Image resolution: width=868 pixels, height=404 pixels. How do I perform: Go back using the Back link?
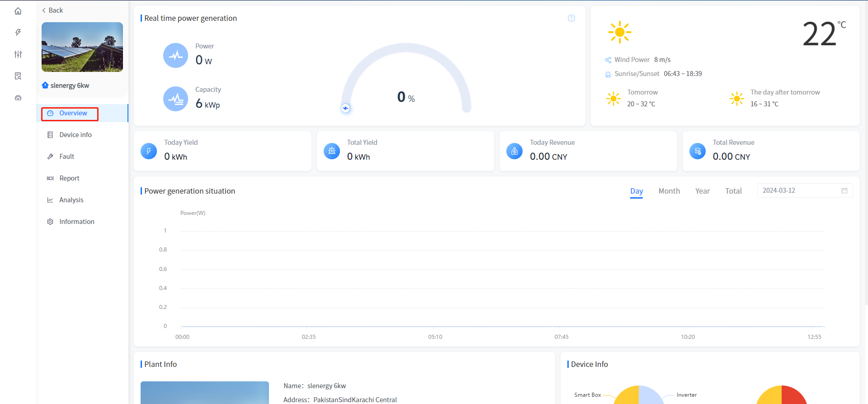click(x=52, y=10)
